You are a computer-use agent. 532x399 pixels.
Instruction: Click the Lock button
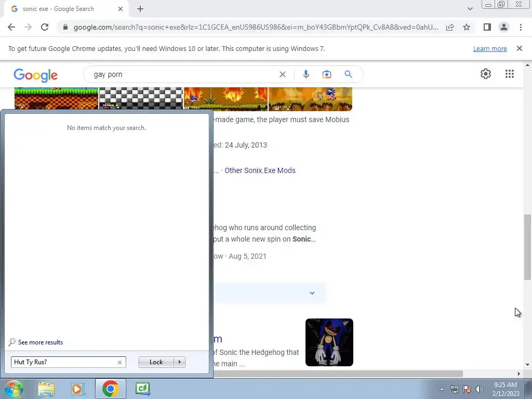[156, 362]
